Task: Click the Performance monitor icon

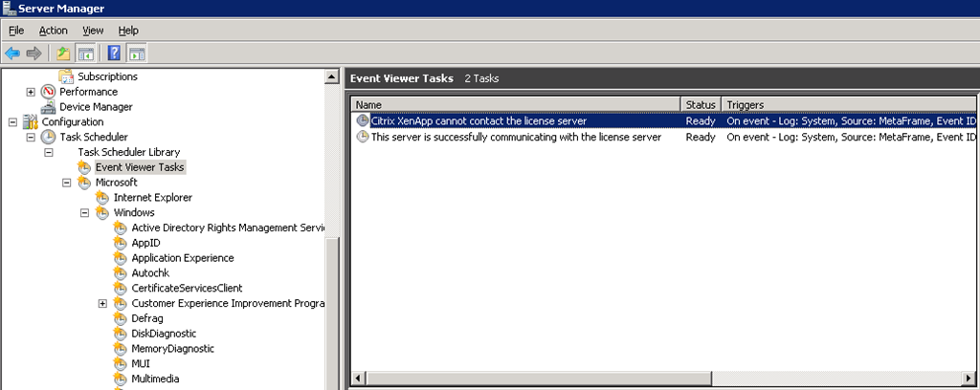Action: 48,92
